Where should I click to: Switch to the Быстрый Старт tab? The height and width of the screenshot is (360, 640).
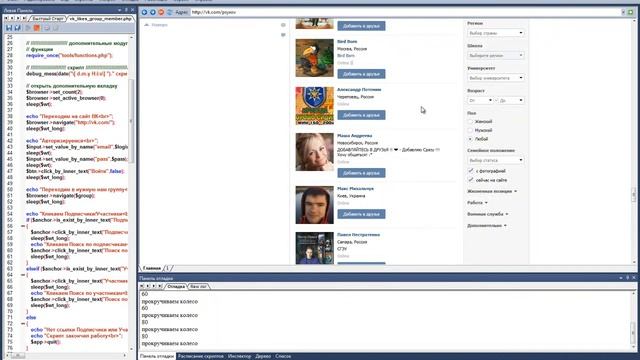[48, 18]
